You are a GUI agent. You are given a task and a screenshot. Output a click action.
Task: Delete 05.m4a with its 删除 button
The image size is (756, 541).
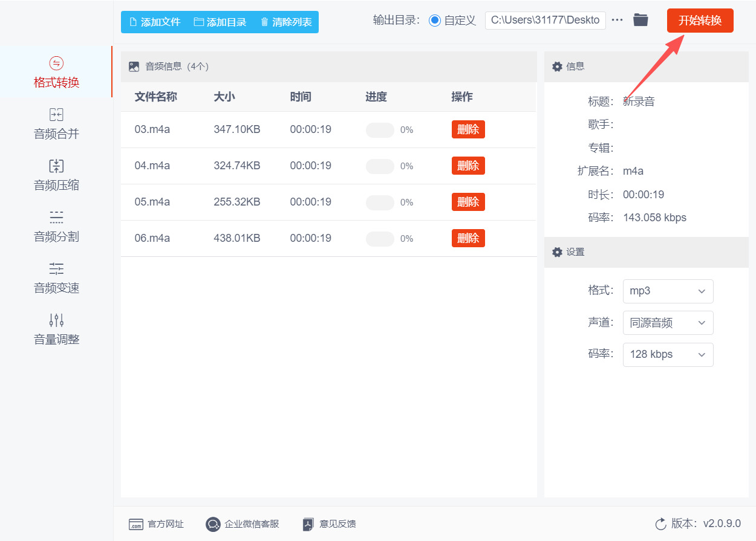pyautogui.click(x=468, y=202)
